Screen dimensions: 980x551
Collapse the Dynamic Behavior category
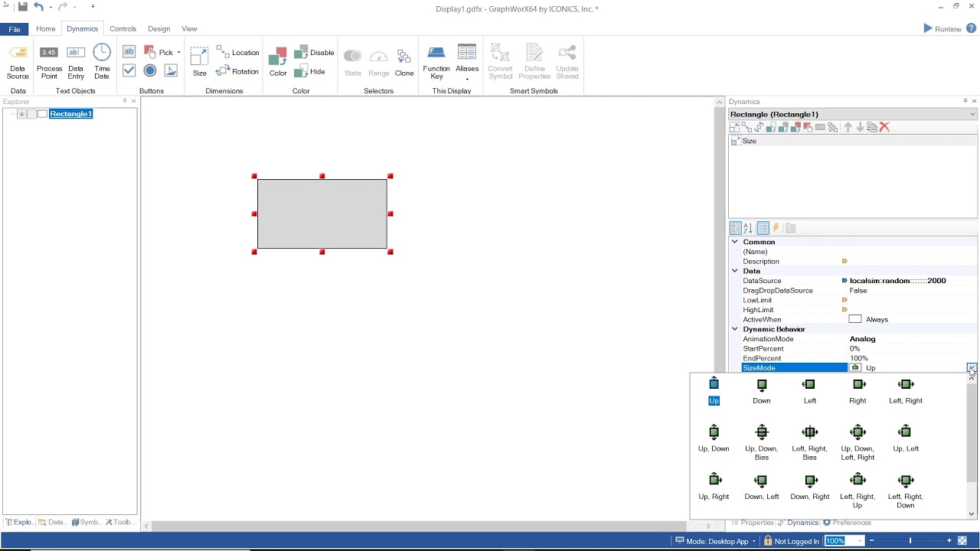(x=734, y=329)
